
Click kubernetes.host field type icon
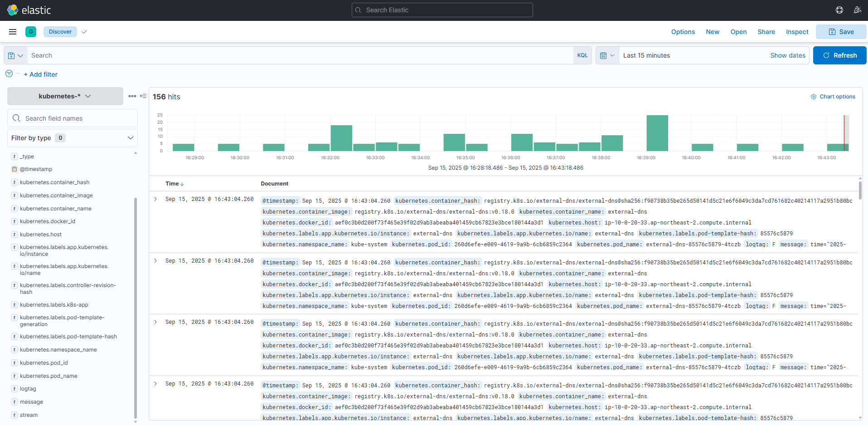point(15,234)
